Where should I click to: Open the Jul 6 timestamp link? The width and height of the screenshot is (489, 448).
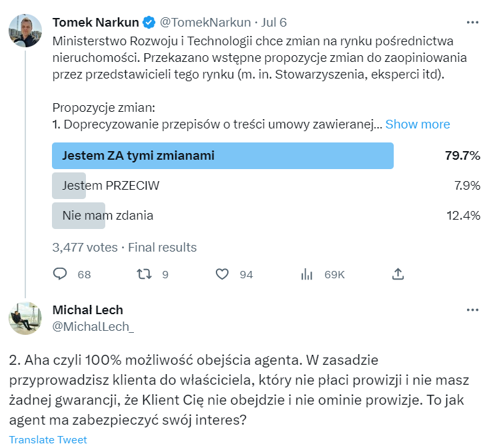click(273, 23)
